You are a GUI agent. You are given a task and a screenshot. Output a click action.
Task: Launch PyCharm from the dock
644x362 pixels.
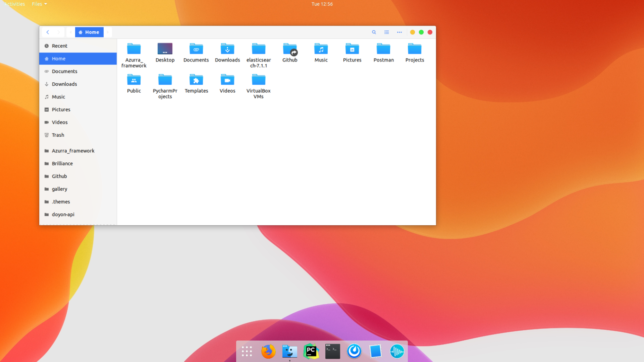click(311, 351)
